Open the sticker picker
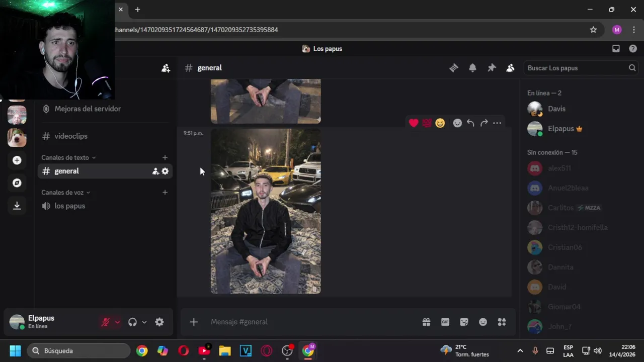This screenshot has height=362, width=644. pos(464,322)
